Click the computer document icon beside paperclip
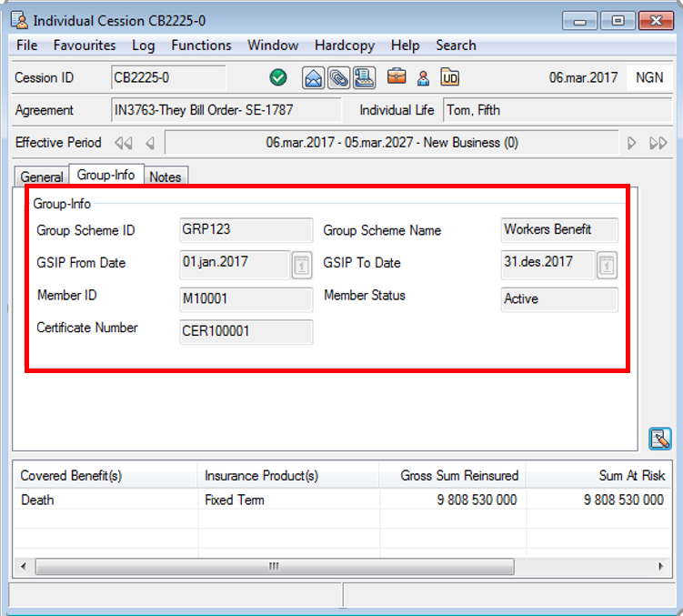 click(x=364, y=77)
